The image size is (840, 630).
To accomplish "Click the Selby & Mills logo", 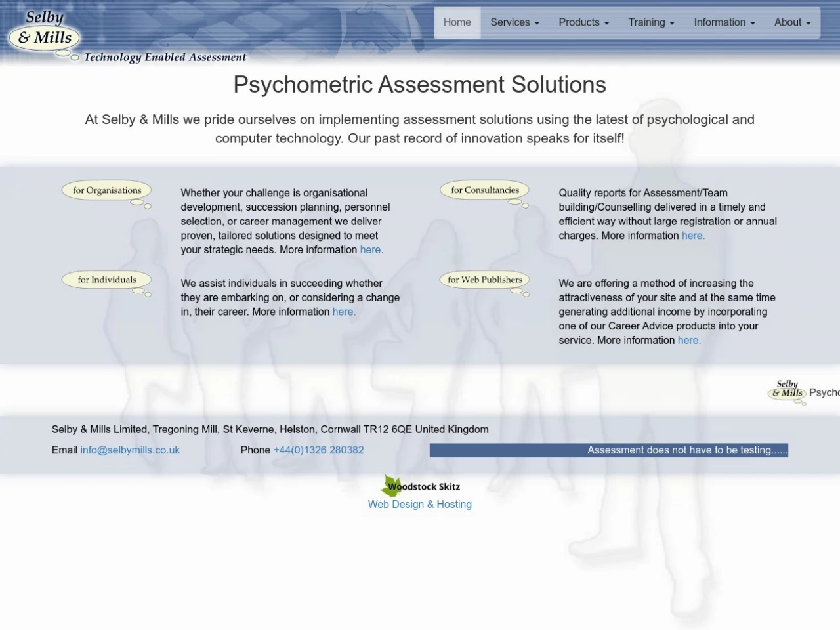I will click(45, 33).
